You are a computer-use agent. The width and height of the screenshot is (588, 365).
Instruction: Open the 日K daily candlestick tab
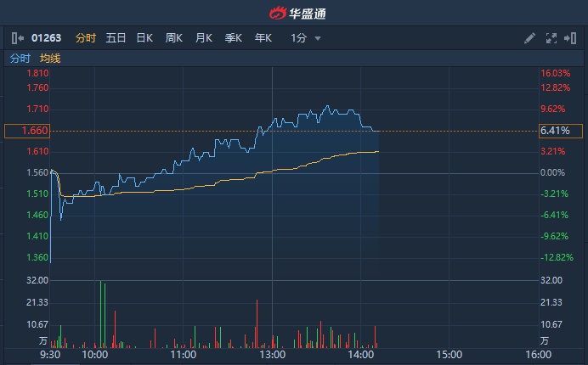(x=144, y=38)
